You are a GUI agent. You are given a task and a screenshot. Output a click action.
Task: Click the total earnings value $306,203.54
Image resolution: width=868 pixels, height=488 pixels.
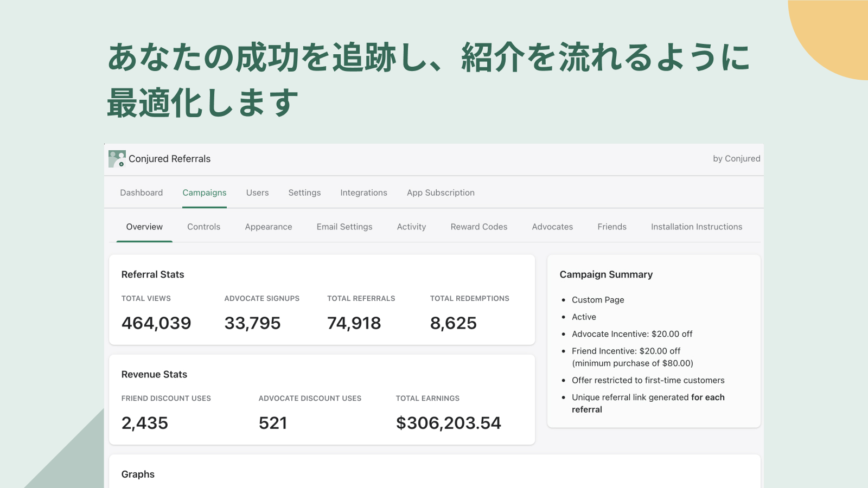pos(449,423)
